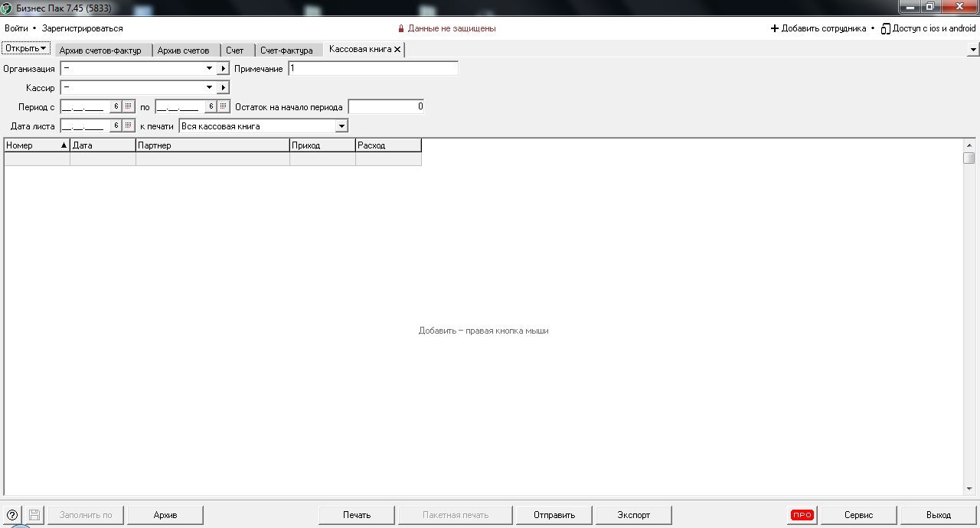Click the vertical scrollbar thumb
This screenshot has width=980, height=528.
[969, 158]
